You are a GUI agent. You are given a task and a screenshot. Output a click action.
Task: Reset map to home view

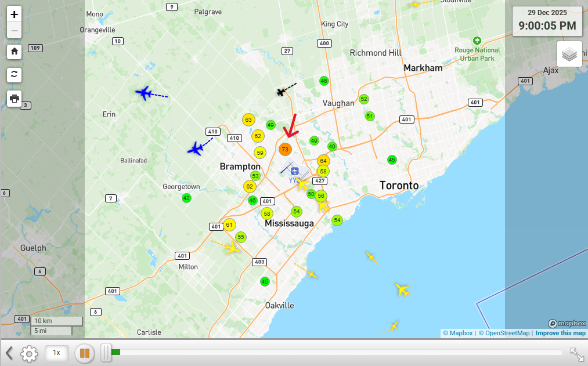(x=15, y=52)
